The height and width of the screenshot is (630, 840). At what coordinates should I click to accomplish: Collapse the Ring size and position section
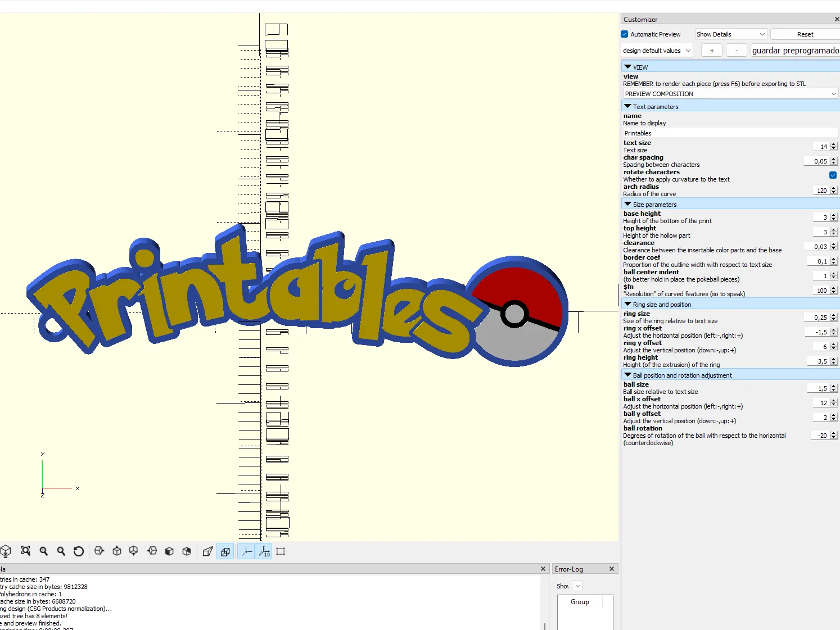628,303
